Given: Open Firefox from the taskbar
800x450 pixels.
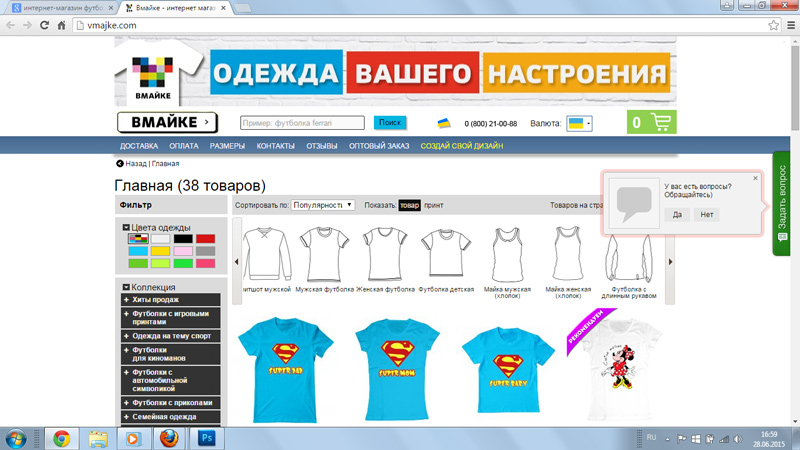Looking at the screenshot, I should pyautogui.click(x=169, y=438).
